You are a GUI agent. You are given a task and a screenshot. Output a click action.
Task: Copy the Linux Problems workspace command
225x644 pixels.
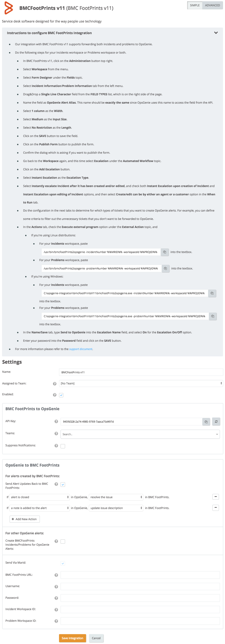point(165,268)
